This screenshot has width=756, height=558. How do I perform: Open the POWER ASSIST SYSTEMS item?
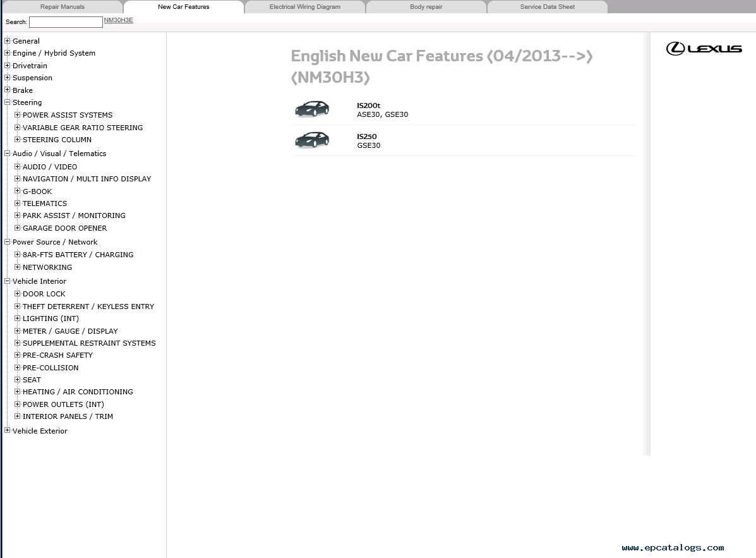click(68, 115)
